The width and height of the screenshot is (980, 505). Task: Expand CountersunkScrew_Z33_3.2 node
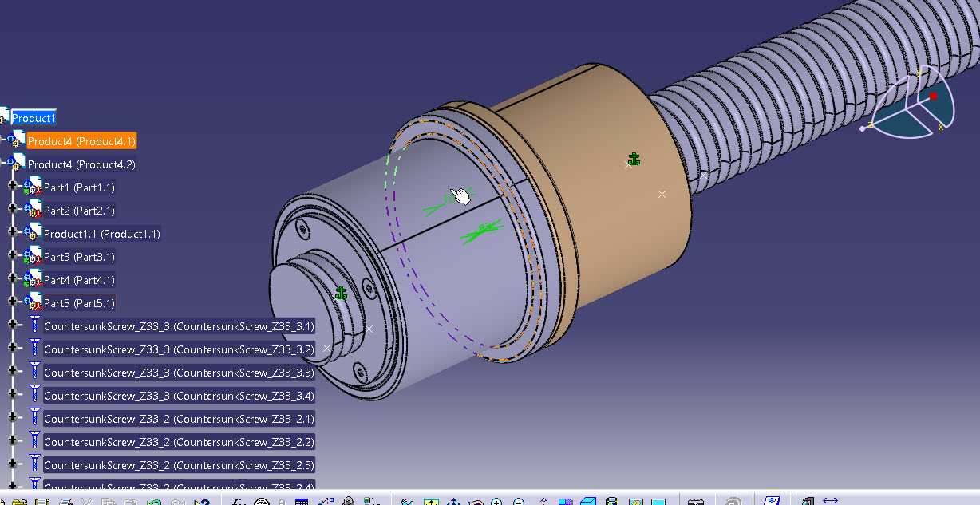[12, 348]
